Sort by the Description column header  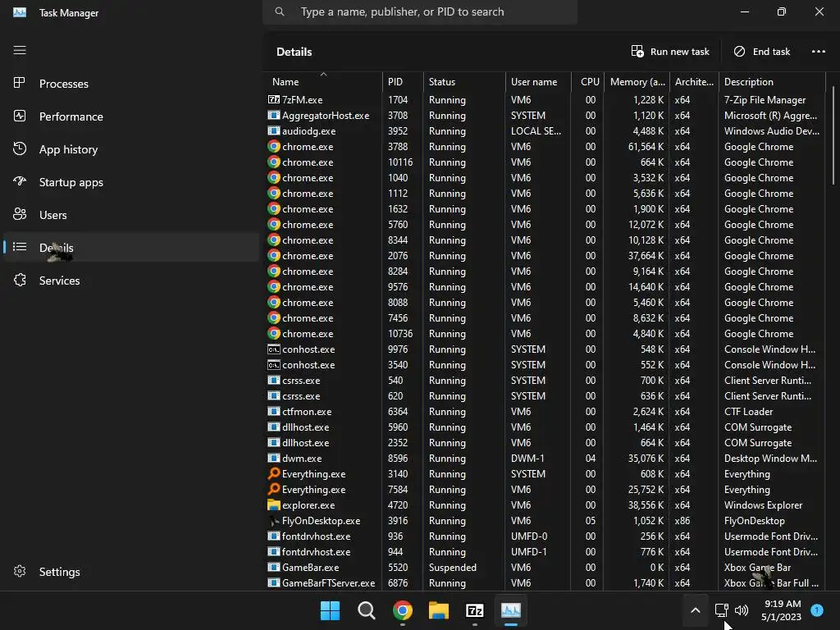pyautogui.click(x=772, y=81)
